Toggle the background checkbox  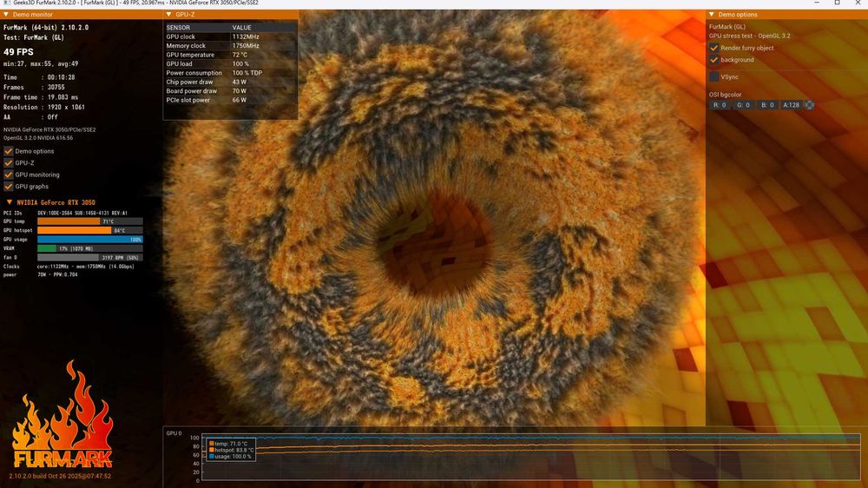click(x=713, y=59)
